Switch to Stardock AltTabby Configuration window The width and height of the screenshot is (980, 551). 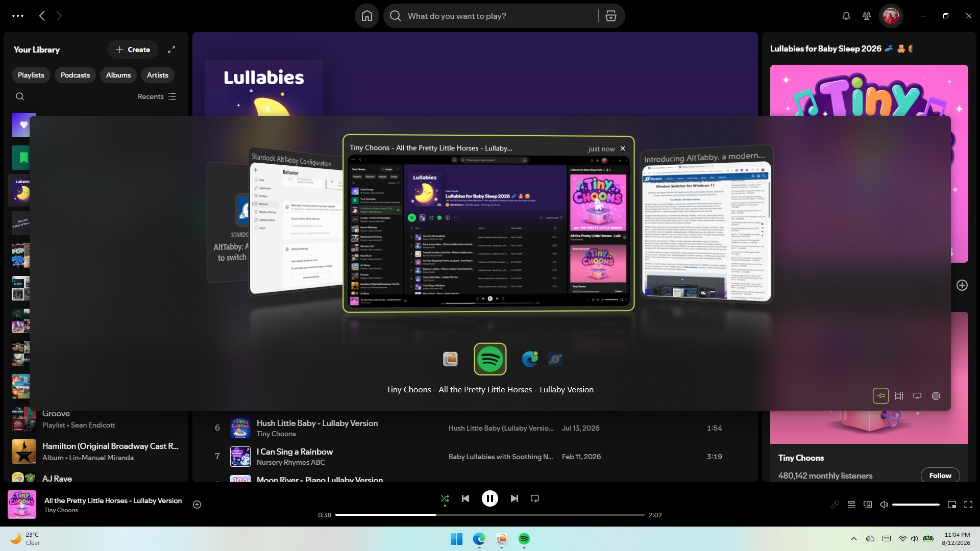tap(296, 222)
